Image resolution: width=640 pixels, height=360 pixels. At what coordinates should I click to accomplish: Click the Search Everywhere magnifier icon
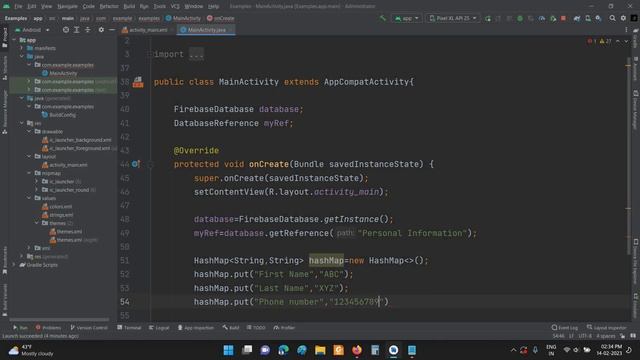pos(613,18)
